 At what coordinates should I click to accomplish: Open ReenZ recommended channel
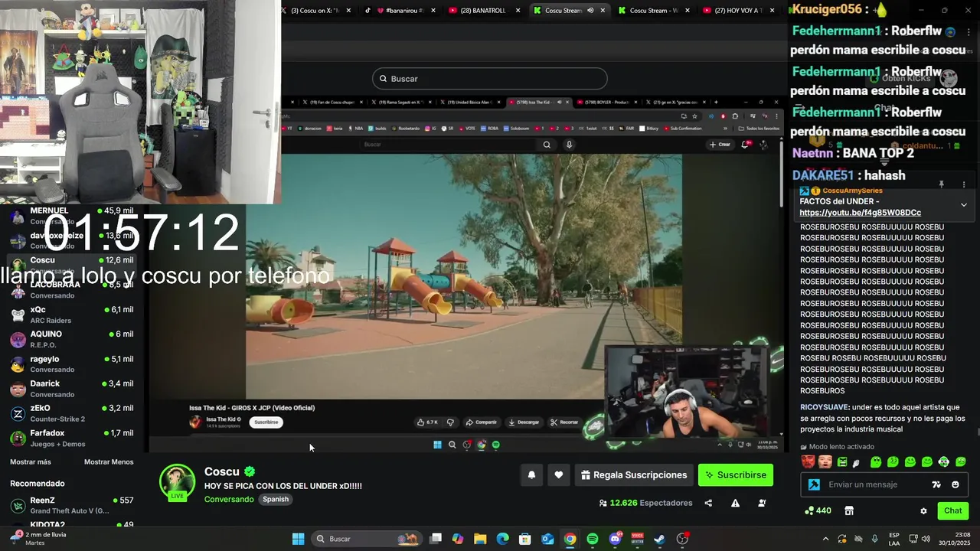(73, 505)
